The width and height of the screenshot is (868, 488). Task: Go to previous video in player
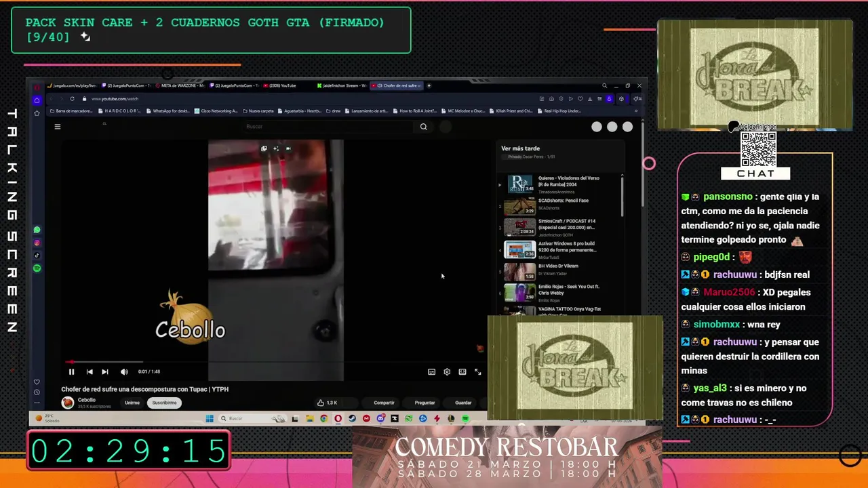[90, 371]
